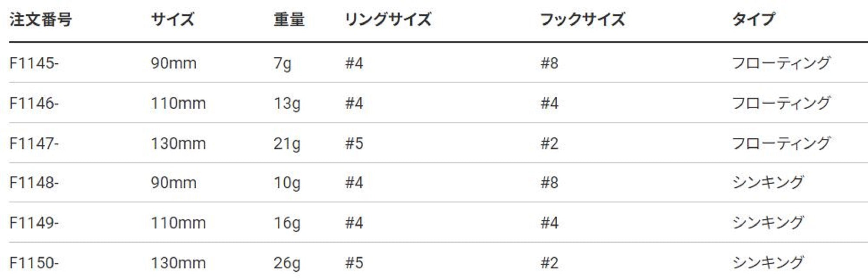Click the リングサイズ column header

[x=388, y=20]
